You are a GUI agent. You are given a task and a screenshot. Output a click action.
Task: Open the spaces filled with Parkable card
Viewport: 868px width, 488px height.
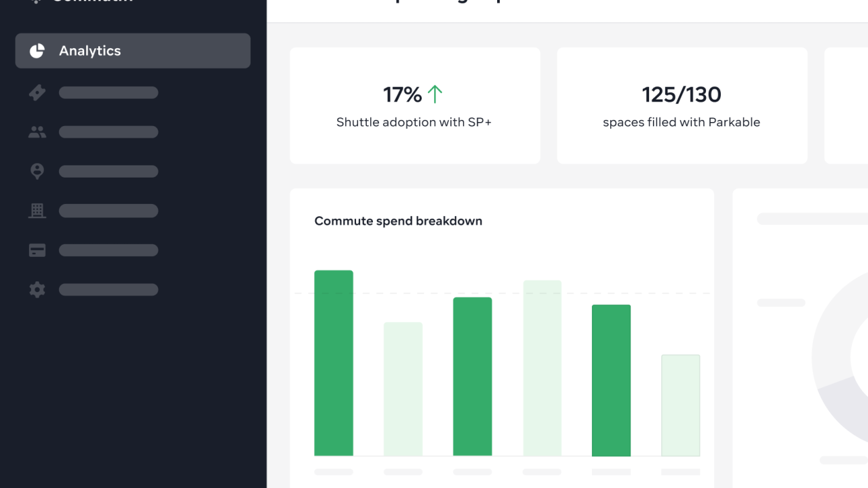(682, 105)
